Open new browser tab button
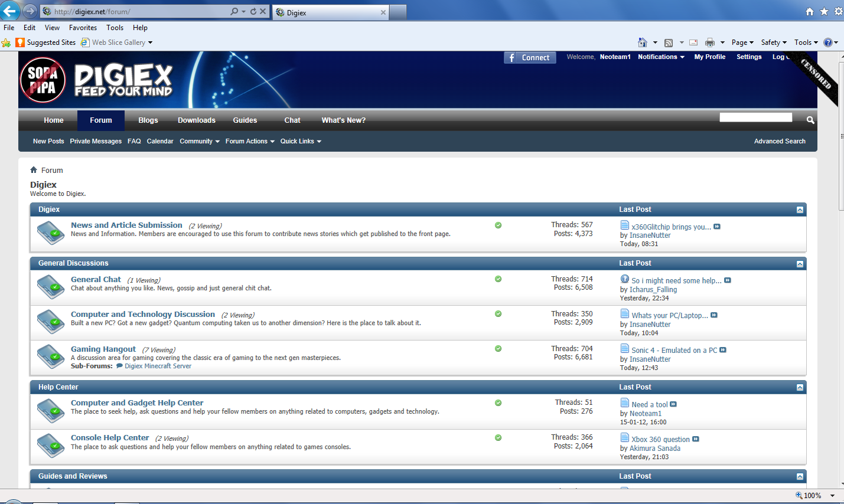 [399, 12]
